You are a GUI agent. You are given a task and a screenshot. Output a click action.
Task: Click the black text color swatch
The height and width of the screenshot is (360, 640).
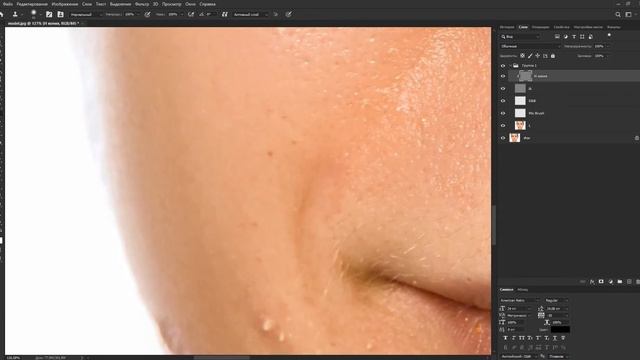(560, 329)
